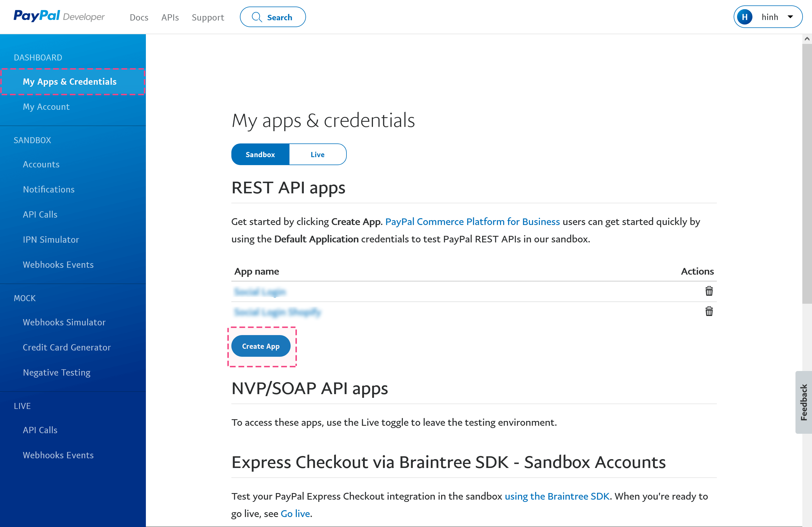
Task: Open IPN Simulator in sidebar
Action: [51, 240]
